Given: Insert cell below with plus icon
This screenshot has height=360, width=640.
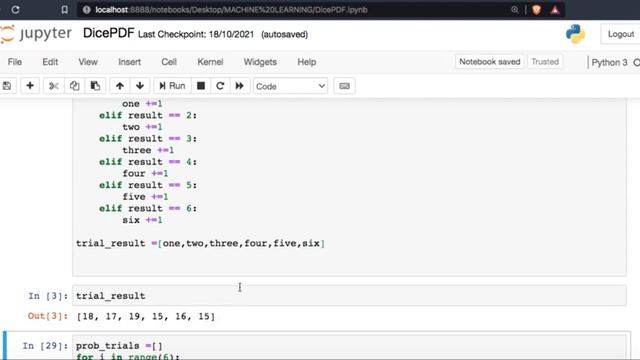Looking at the screenshot, I should 30,86.
